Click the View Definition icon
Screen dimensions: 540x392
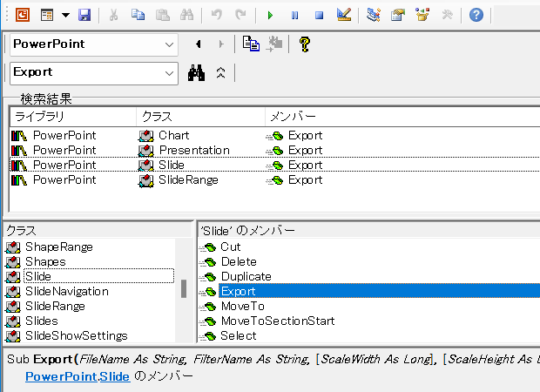274,44
